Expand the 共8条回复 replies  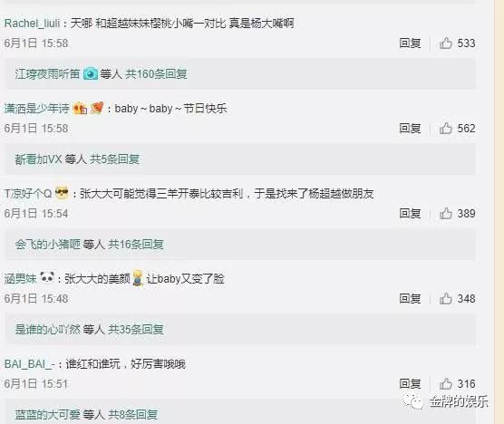[x=132, y=414]
